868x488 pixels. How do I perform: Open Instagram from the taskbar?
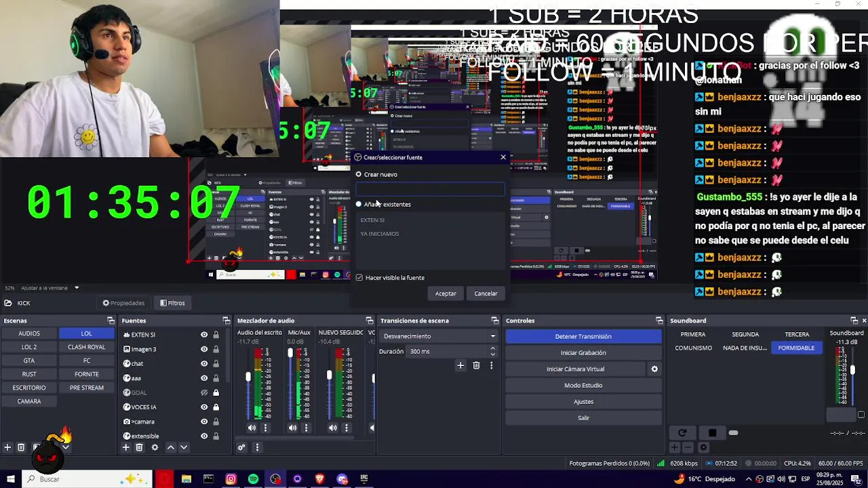coord(231,479)
